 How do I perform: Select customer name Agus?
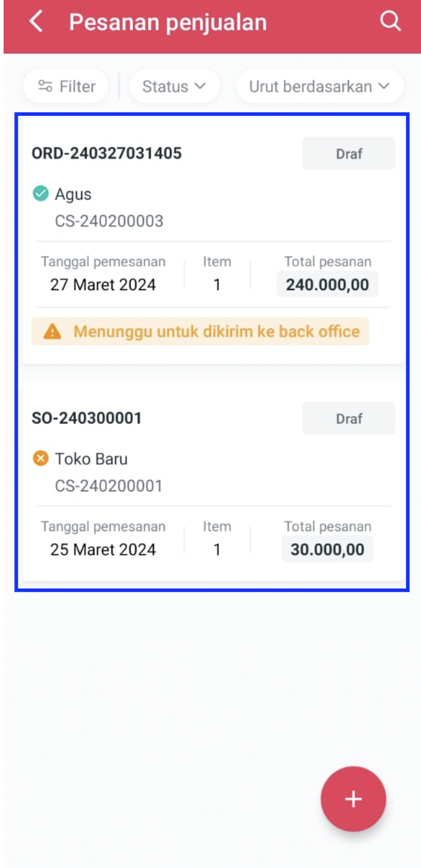pyautogui.click(x=73, y=194)
